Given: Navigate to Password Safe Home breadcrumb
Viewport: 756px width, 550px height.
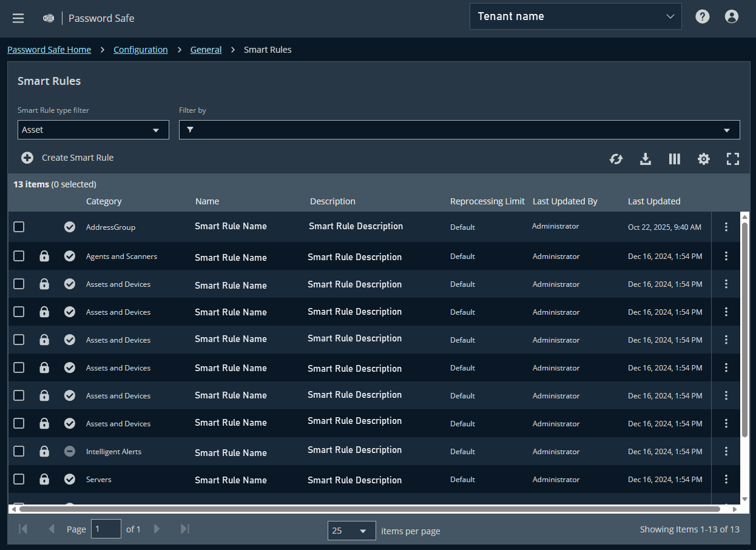Looking at the screenshot, I should tap(49, 50).
